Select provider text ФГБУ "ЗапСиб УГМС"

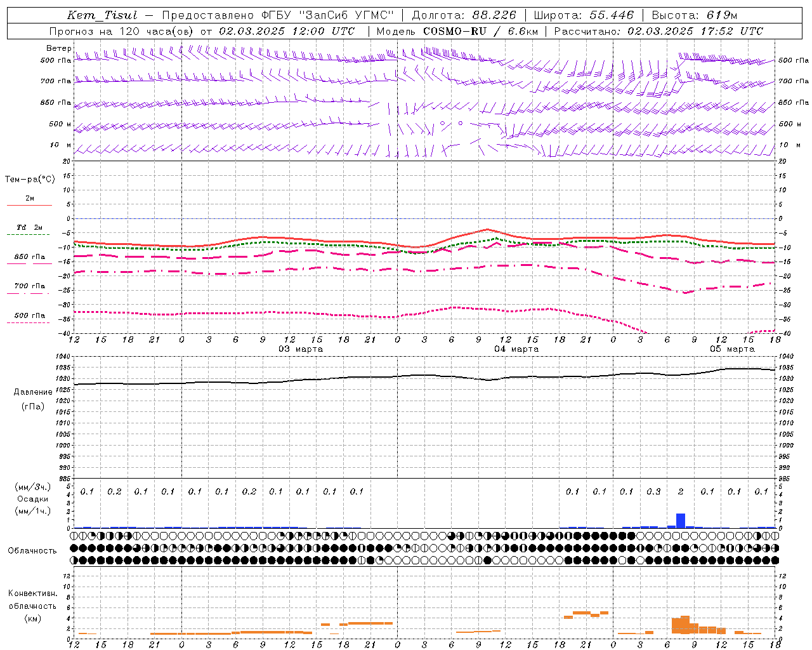click(x=327, y=15)
